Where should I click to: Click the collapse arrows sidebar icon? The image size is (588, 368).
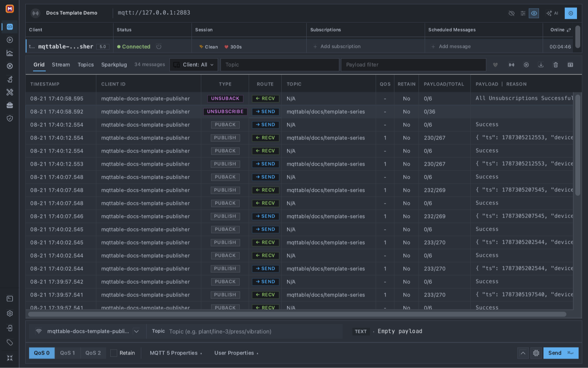click(x=10, y=358)
